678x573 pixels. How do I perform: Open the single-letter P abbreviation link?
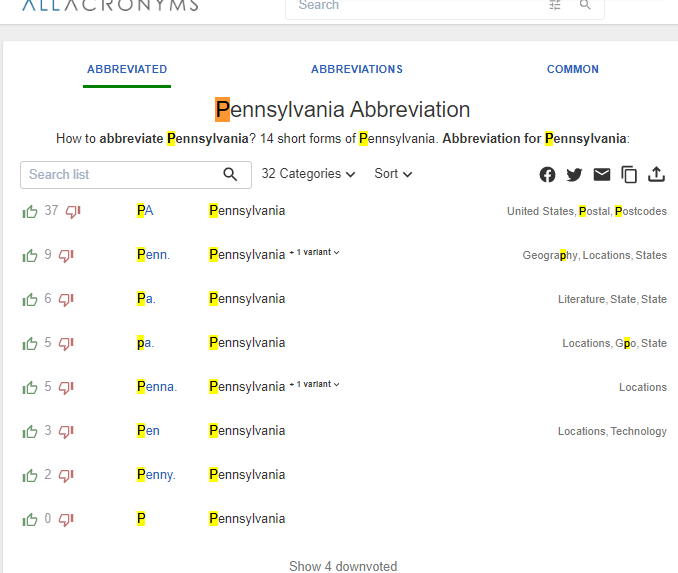click(141, 519)
